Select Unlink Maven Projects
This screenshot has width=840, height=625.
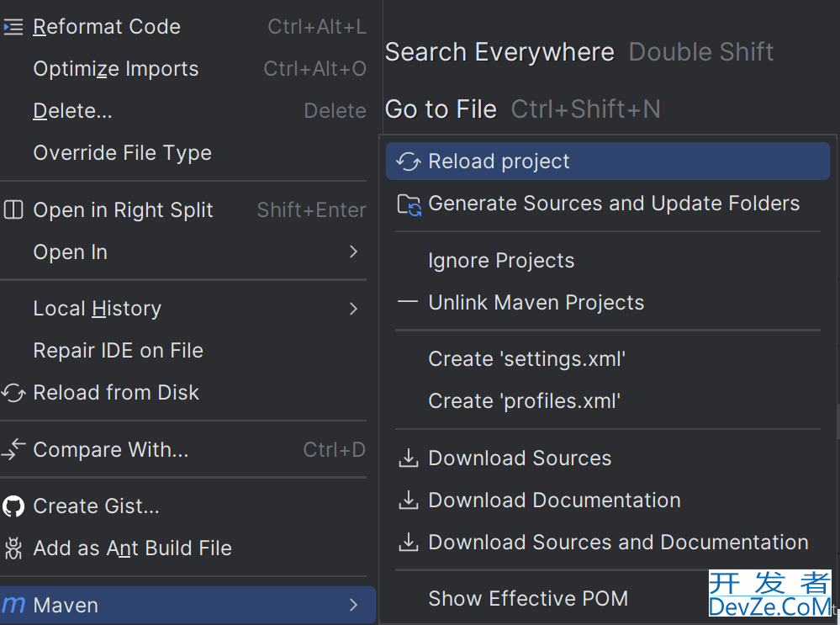608,303
